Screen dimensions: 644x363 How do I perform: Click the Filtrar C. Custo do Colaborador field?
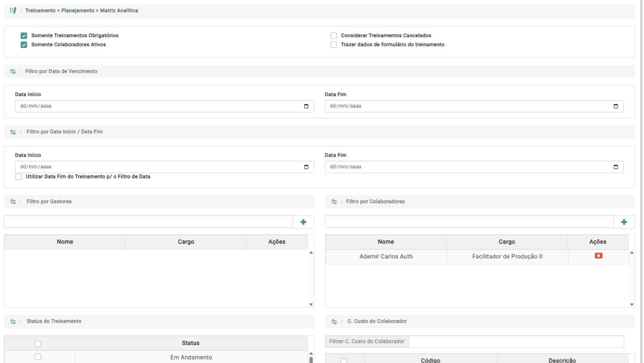pyautogui.click(x=516, y=341)
